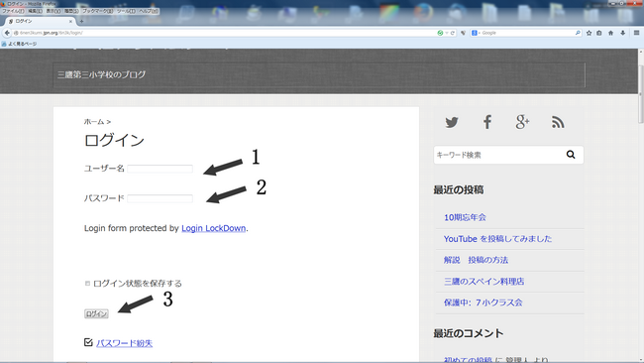Open a new tab with the plus button

coord(81,21)
